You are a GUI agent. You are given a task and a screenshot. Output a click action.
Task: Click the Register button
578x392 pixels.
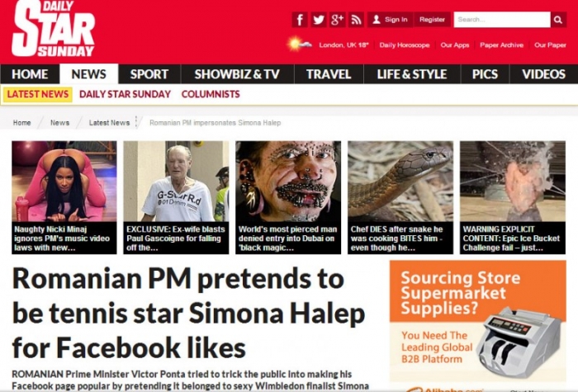pyautogui.click(x=432, y=20)
